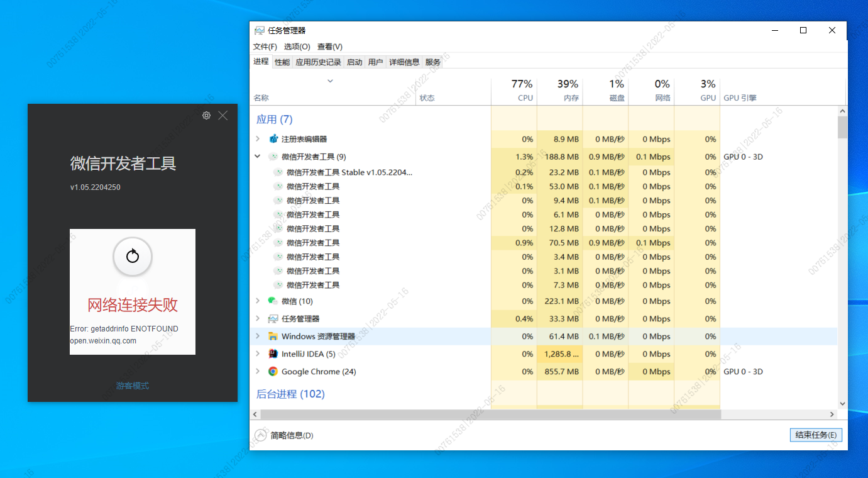Sort by the GPU 引擎 column header
The width and height of the screenshot is (868, 478).
740,98
